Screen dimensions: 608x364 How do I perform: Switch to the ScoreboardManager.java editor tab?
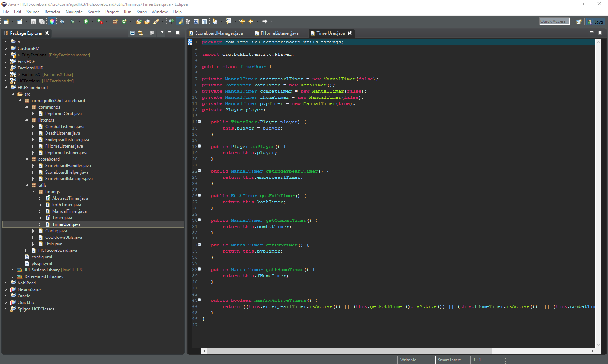tap(219, 33)
